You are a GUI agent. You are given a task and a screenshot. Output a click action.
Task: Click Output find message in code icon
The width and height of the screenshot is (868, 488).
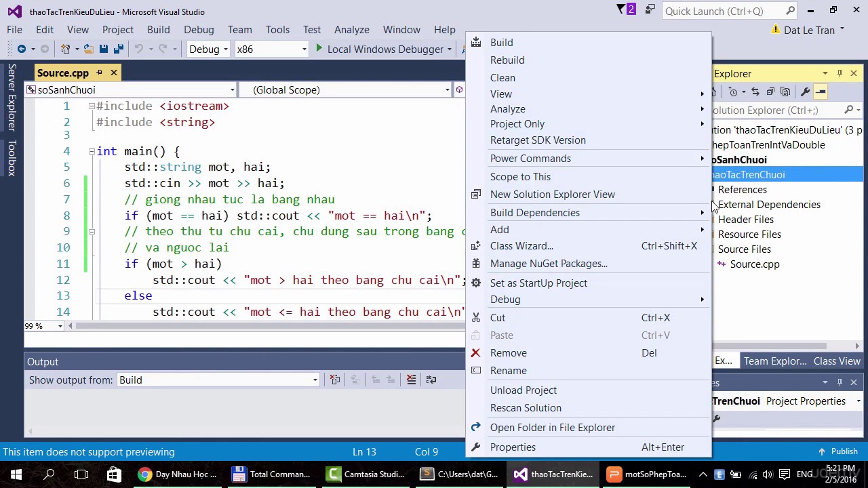(x=335, y=380)
